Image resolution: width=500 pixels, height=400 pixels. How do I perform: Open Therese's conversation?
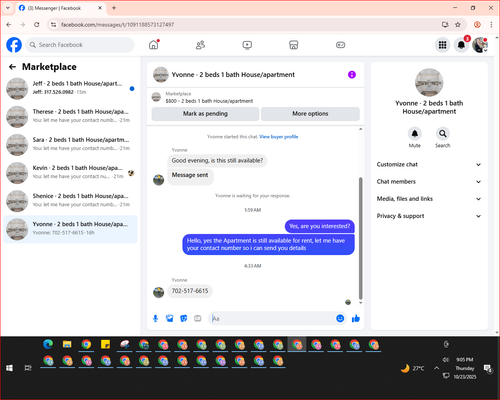(70, 116)
